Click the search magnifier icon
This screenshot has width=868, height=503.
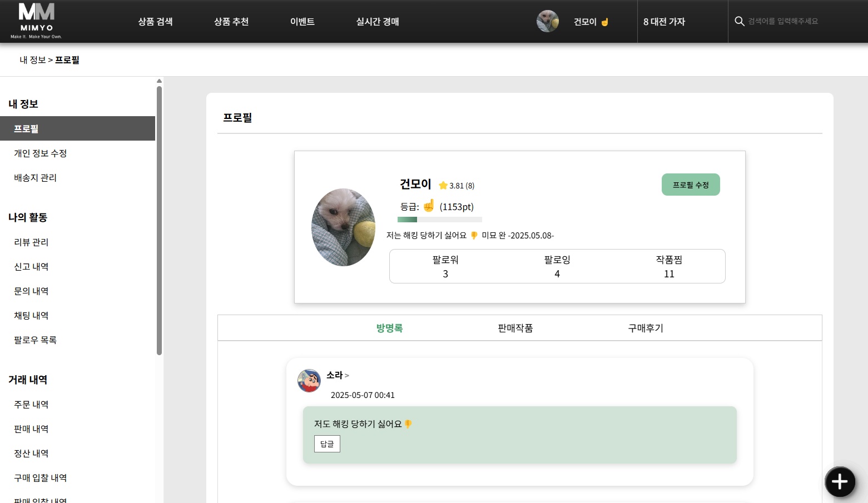pyautogui.click(x=740, y=21)
